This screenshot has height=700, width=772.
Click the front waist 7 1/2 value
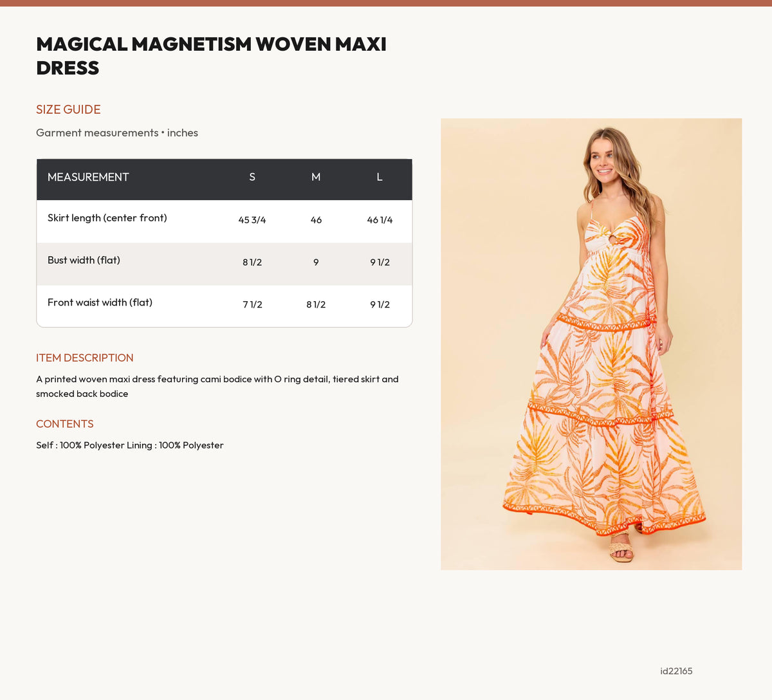(x=252, y=304)
